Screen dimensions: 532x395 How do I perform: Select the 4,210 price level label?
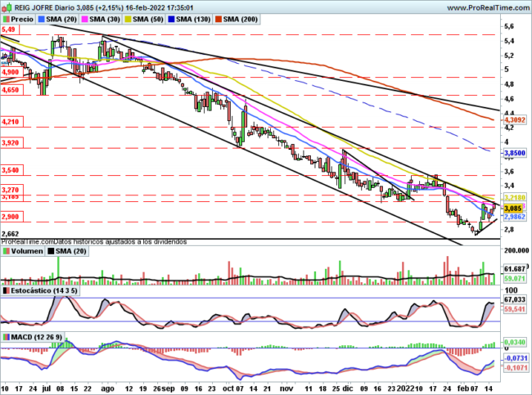11,122
